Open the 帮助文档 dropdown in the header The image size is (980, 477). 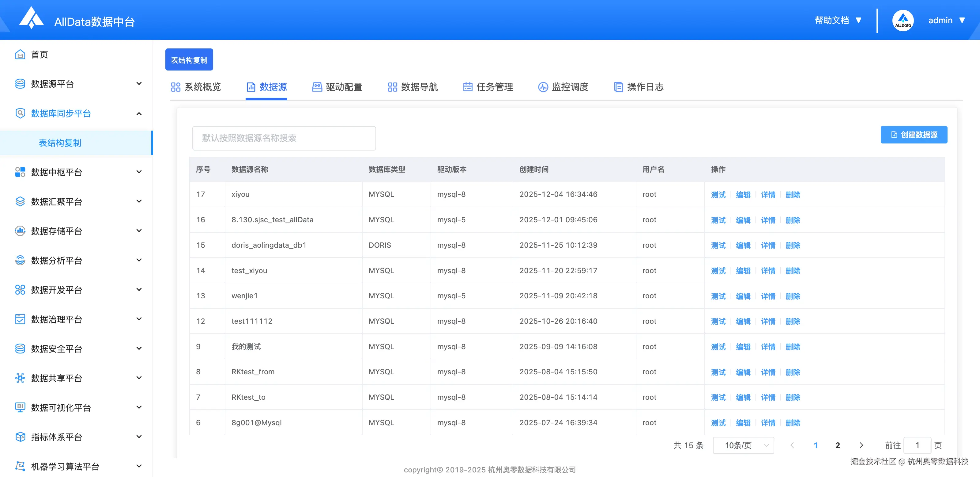coord(837,21)
